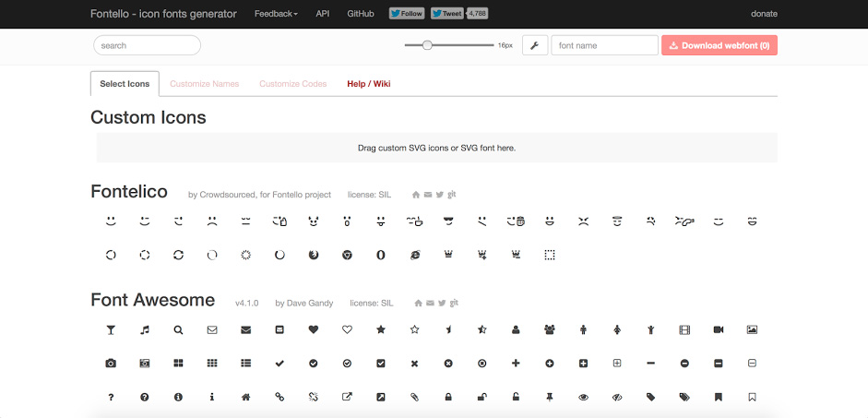The height and width of the screenshot is (418, 868).
Task: Open the donate link
Action: tap(764, 14)
